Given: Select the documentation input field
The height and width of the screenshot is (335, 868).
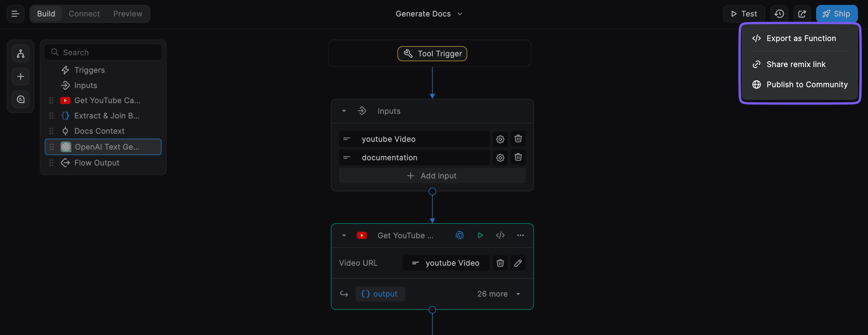Looking at the screenshot, I should pyautogui.click(x=414, y=158).
